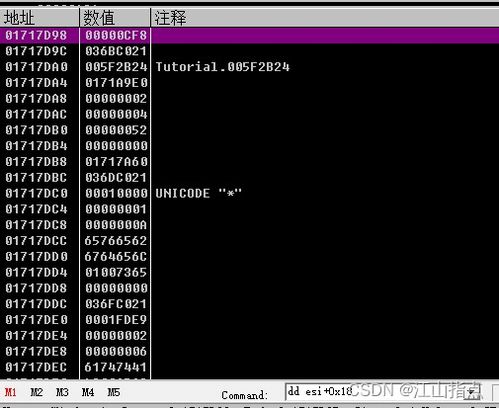The width and height of the screenshot is (499, 408).
Task: Select value 01007365
Action: 116,273
